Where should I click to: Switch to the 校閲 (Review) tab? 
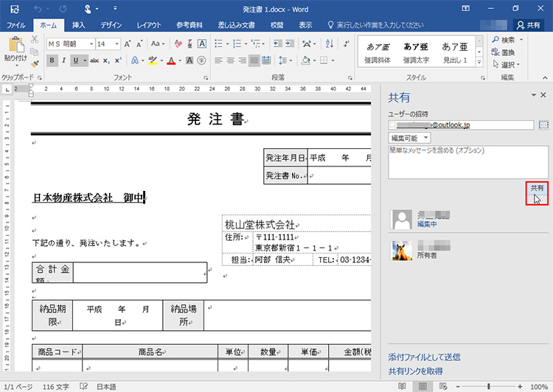[x=276, y=24]
